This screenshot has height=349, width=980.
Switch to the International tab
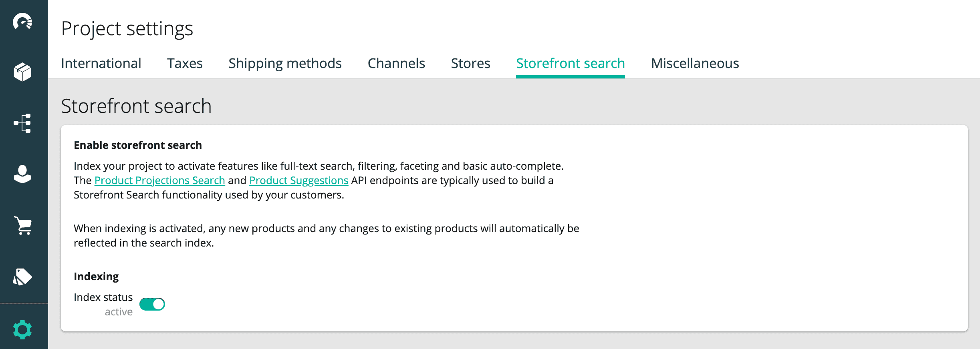click(101, 63)
